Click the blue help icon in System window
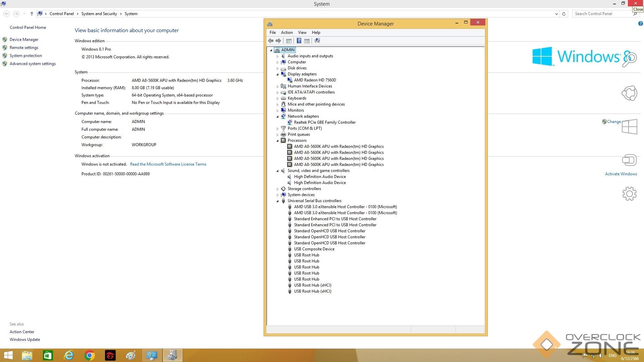The image size is (644, 362). (x=640, y=23)
